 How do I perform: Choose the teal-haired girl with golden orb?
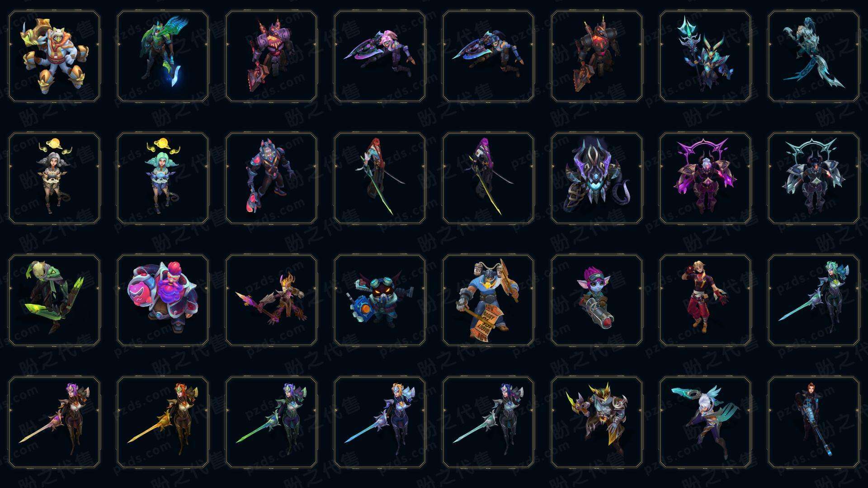tap(163, 178)
